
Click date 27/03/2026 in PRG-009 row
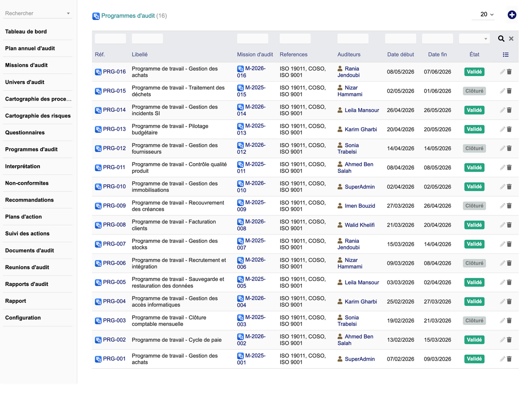click(x=401, y=206)
